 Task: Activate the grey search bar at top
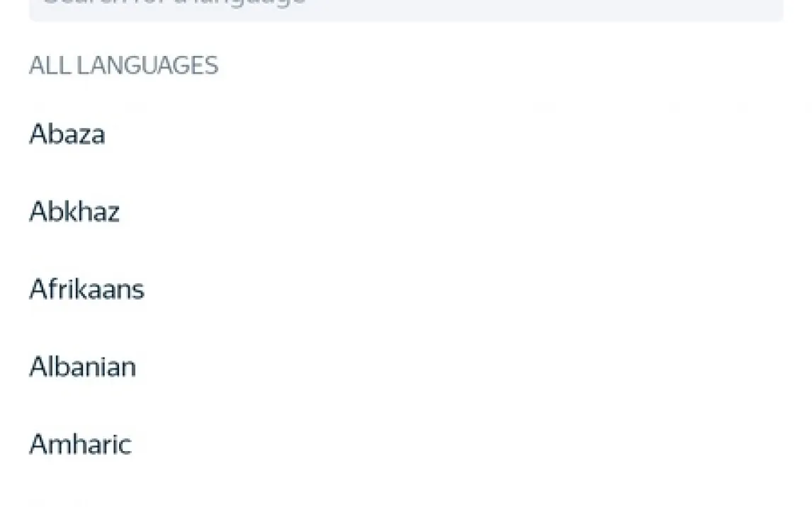tap(406, 9)
